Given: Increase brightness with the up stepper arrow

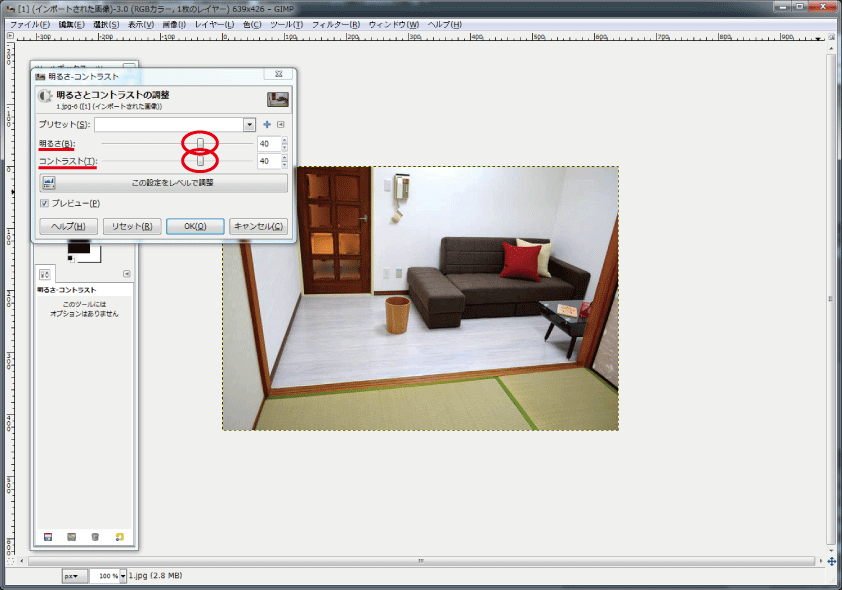Looking at the screenshot, I should pos(284,141).
